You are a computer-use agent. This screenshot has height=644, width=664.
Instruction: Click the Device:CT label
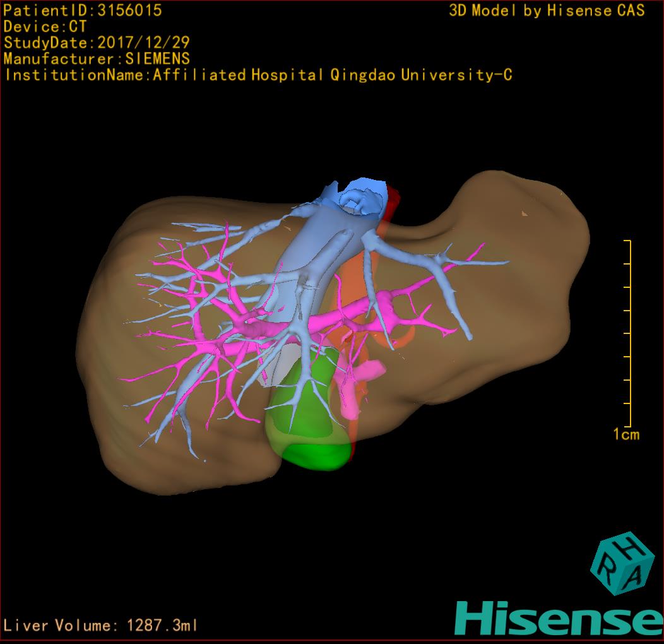pos(45,27)
